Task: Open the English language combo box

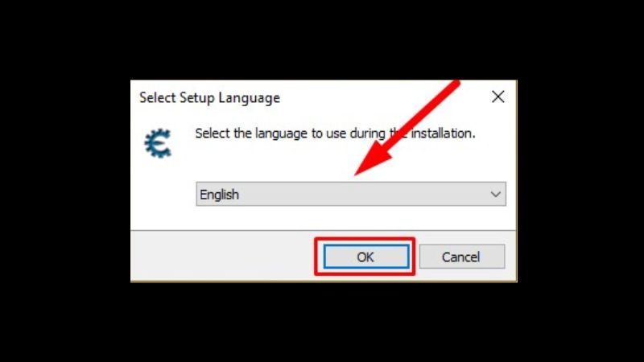Action: click(351, 194)
